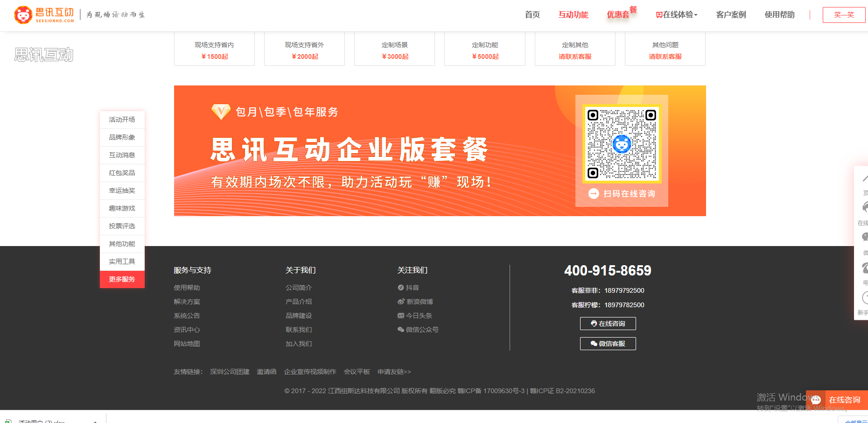The image size is (868, 423).
Task: Select the 现场支持省内 ¥1500起 card
Action: [x=214, y=49]
